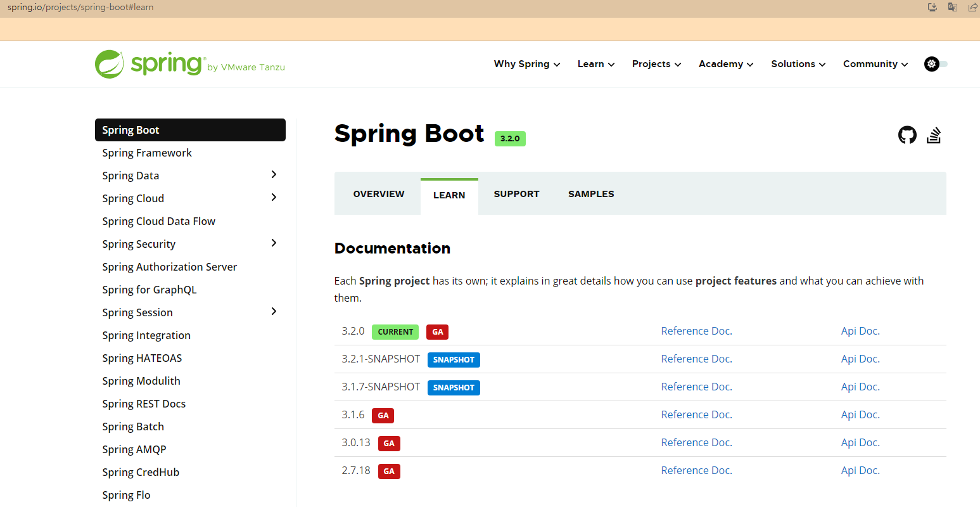Open Api Doc. for version 3.0.13
This screenshot has width=980, height=507.
click(x=860, y=442)
